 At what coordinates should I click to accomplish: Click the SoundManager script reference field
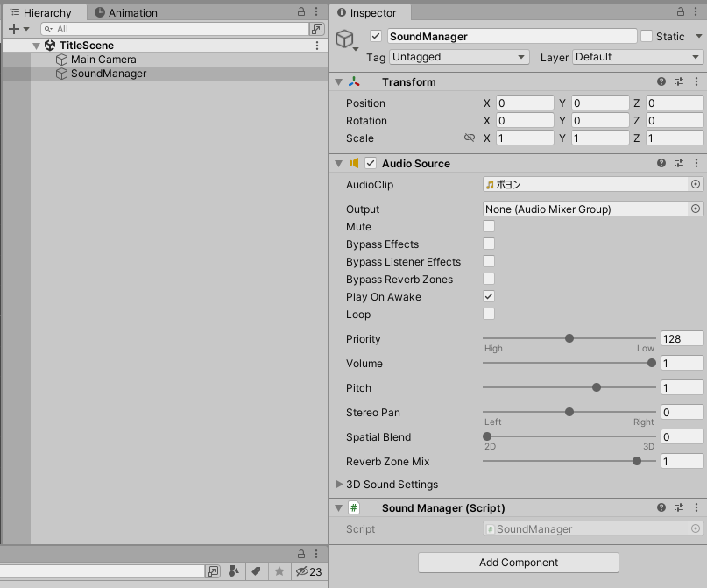tap(593, 528)
